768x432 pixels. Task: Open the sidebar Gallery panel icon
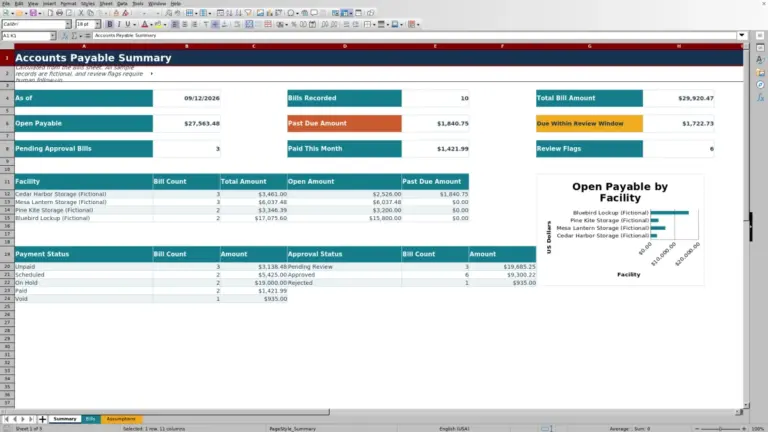pos(760,72)
